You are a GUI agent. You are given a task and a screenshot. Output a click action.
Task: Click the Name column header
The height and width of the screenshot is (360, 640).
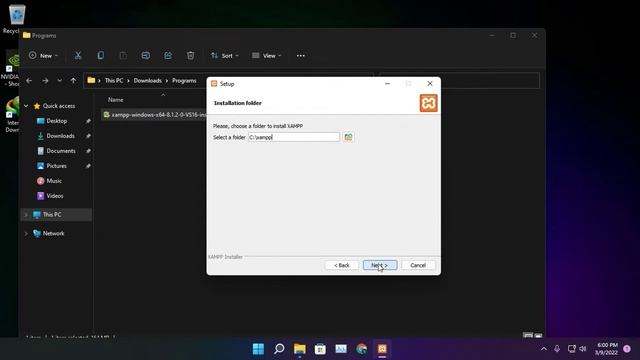[x=116, y=100]
